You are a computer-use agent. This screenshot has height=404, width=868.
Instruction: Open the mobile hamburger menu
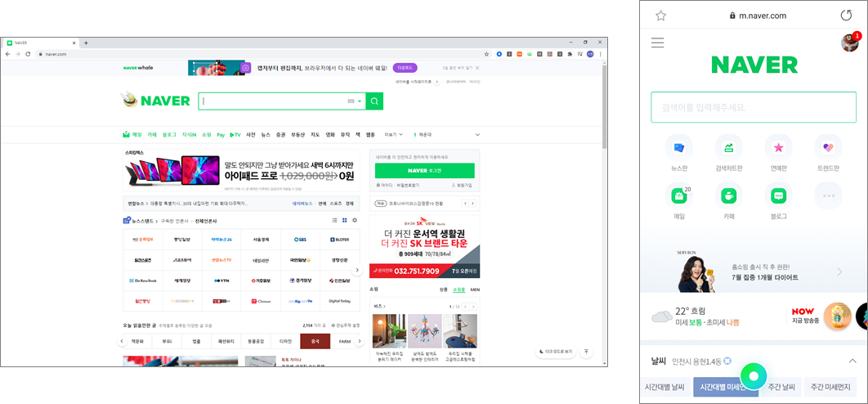658,43
